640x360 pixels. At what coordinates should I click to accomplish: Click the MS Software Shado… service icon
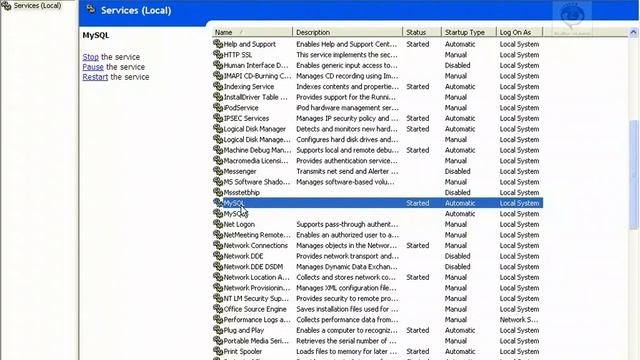(218, 182)
